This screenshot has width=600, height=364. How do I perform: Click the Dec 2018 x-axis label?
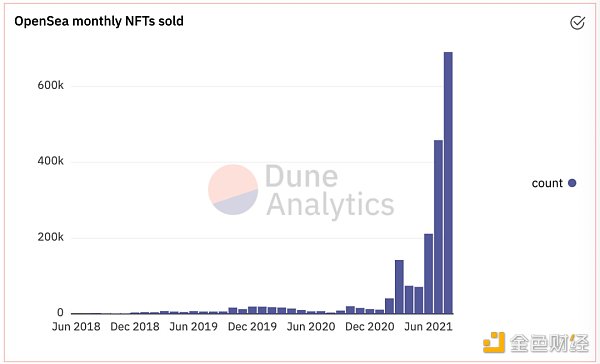pyautogui.click(x=135, y=326)
